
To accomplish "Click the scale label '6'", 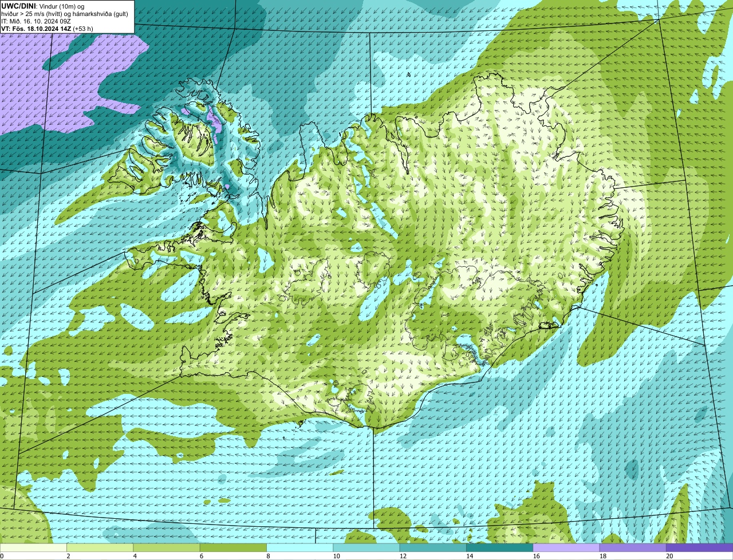I will click(x=201, y=556).
